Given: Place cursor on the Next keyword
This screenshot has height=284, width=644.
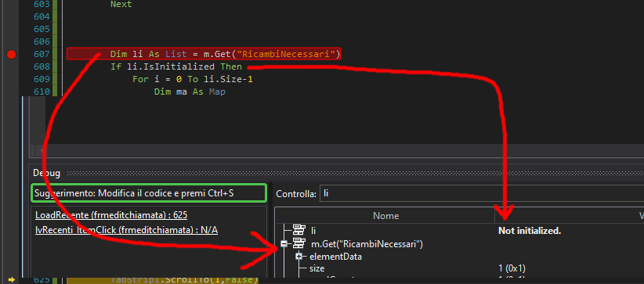Looking at the screenshot, I should tap(121, 4).
